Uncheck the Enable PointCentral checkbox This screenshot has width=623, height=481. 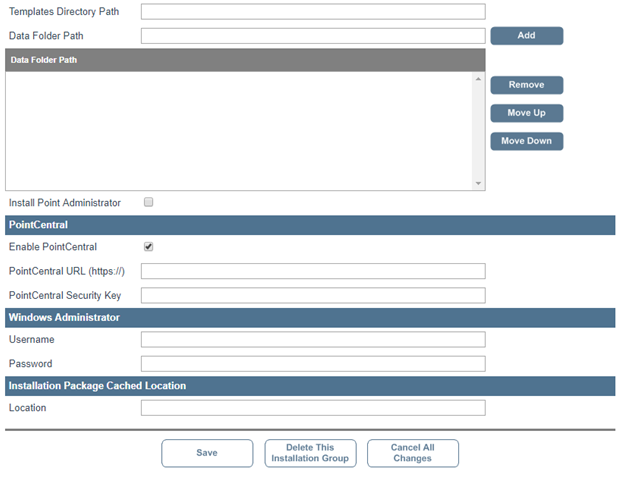pos(149,246)
